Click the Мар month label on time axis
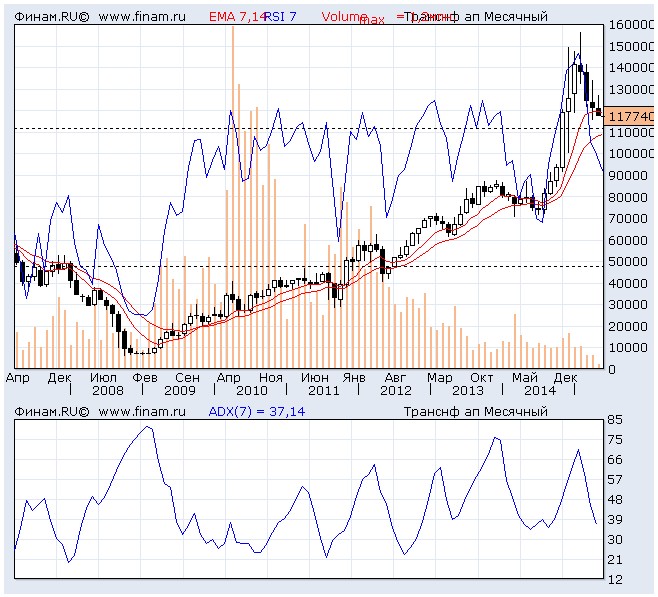Screen dimensions: 658x597 (x=440, y=378)
